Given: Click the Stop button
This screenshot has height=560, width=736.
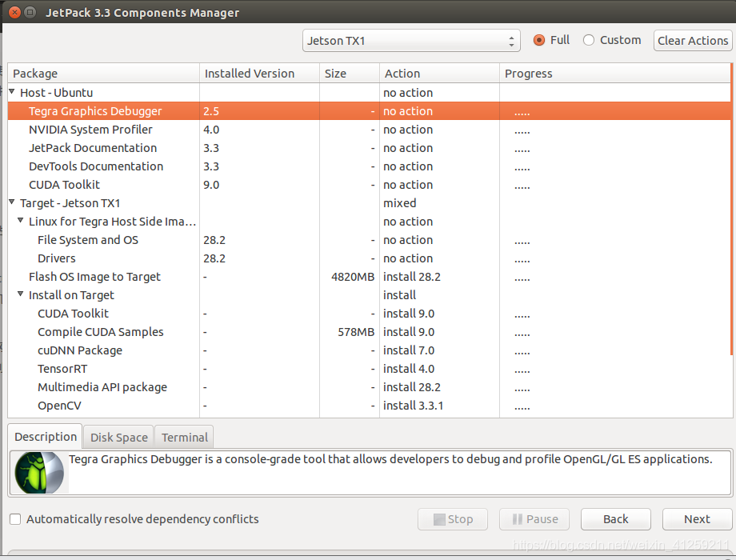Looking at the screenshot, I should click(x=453, y=519).
